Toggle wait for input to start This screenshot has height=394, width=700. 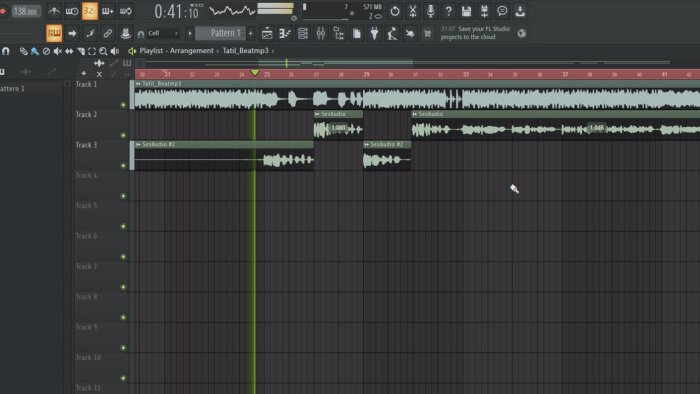(x=72, y=11)
